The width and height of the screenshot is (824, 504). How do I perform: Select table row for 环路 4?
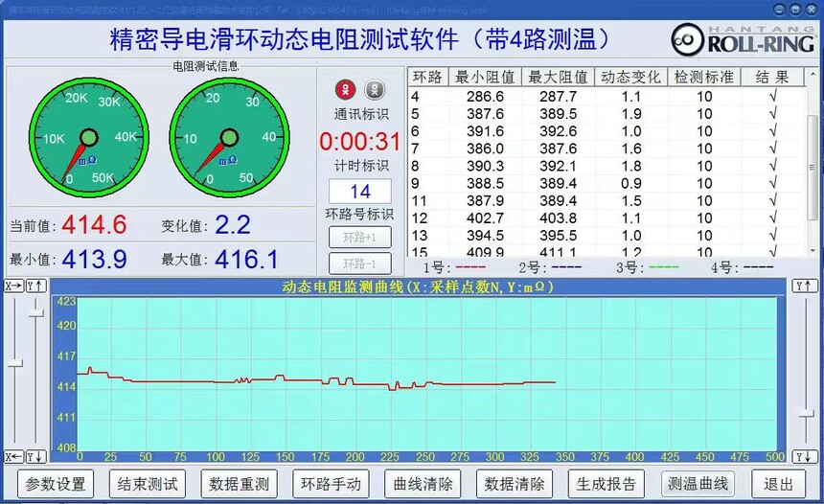click(x=607, y=97)
